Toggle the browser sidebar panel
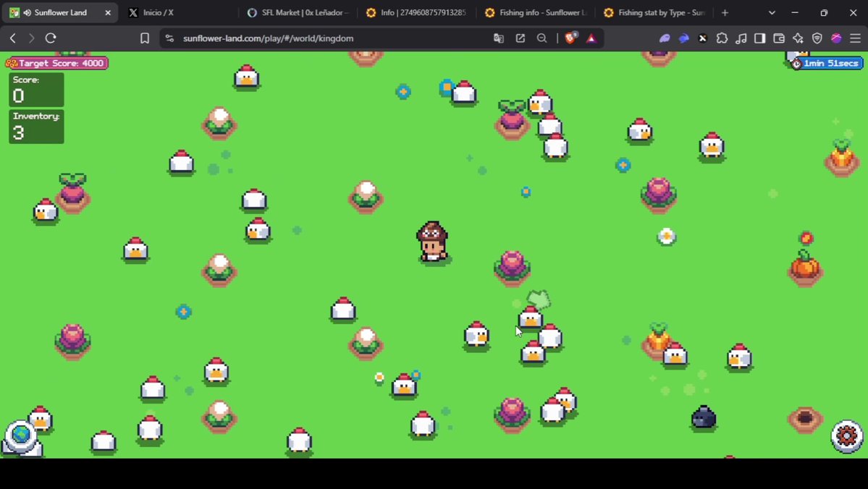The height and width of the screenshot is (489, 868). [x=759, y=38]
